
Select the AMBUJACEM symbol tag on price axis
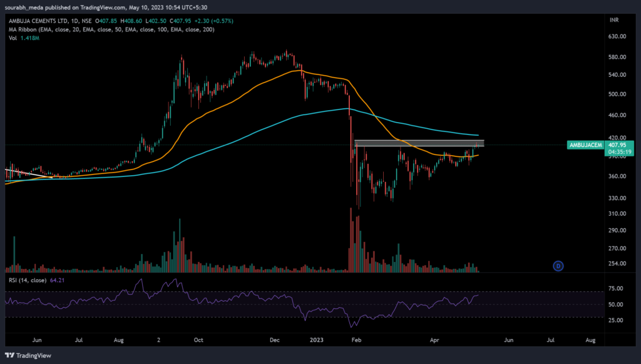(x=585, y=145)
